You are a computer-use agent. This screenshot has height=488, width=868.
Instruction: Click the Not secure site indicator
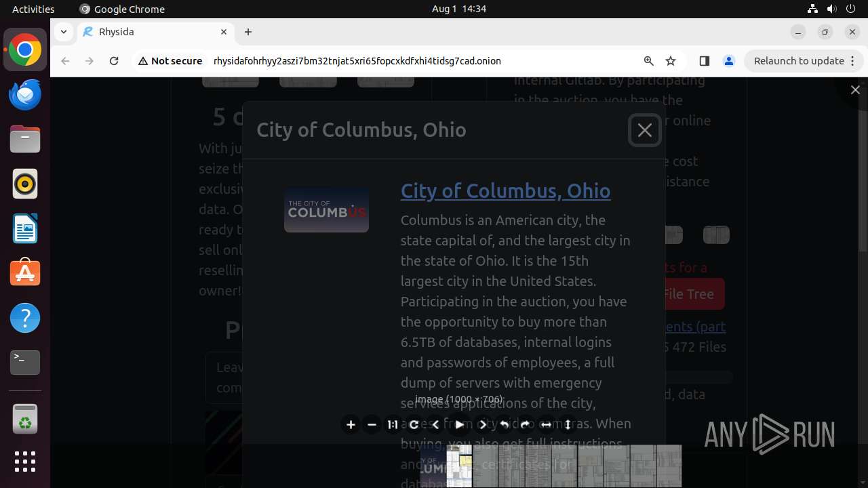(170, 61)
